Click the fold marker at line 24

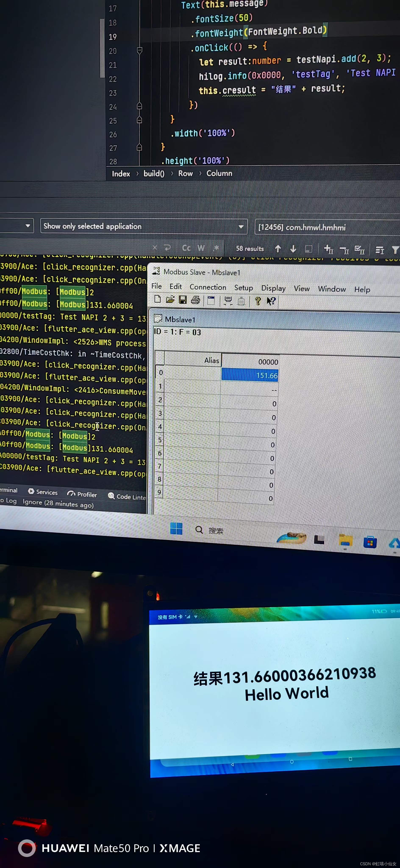pos(139,106)
